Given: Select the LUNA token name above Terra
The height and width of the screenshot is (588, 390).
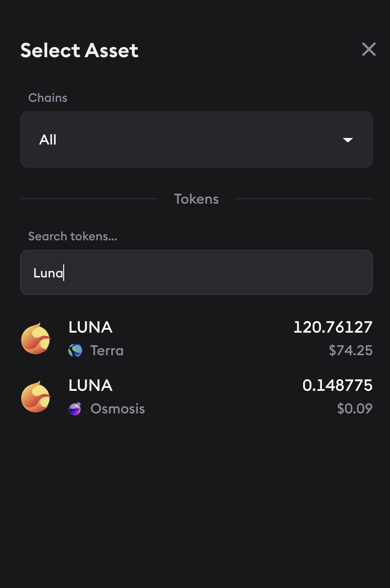Looking at the screenshot, I should (x=90, y=327).
